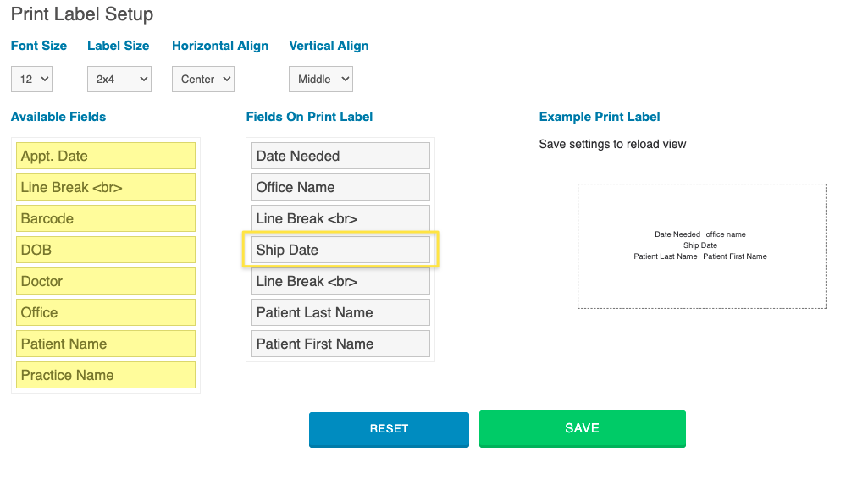868x479 pixels.
Task: Select the Office available field
Action: (106, 312)
